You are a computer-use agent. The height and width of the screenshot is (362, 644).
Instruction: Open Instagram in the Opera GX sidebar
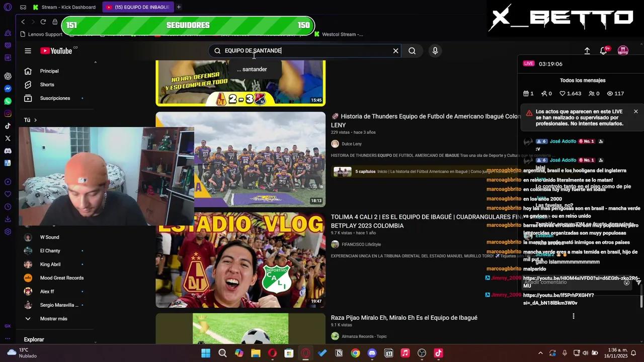(x=8, y=114)
